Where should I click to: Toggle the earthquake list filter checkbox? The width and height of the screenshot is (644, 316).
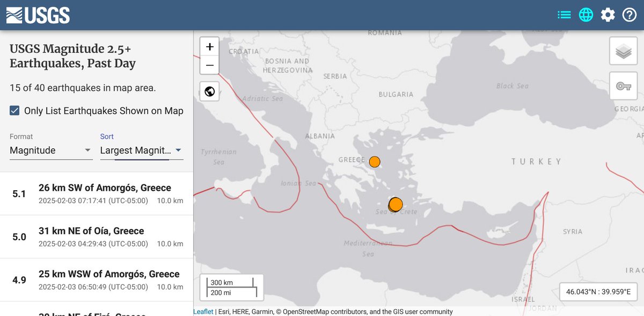point(13,111)
